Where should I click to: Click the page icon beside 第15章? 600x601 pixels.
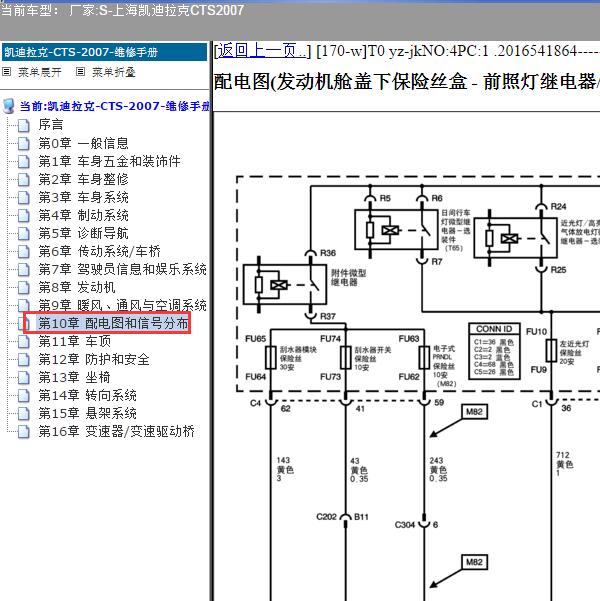tap(24, 414)
